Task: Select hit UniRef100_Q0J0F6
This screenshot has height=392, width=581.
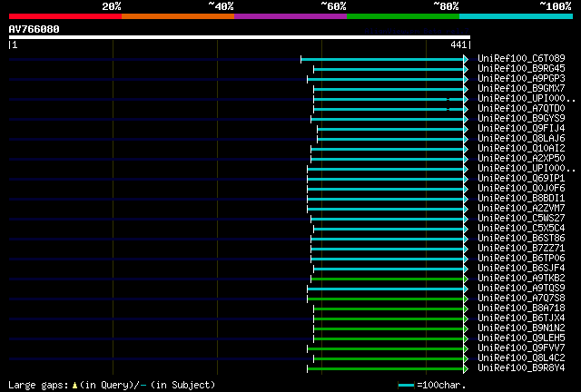Action: click(521, 189)
